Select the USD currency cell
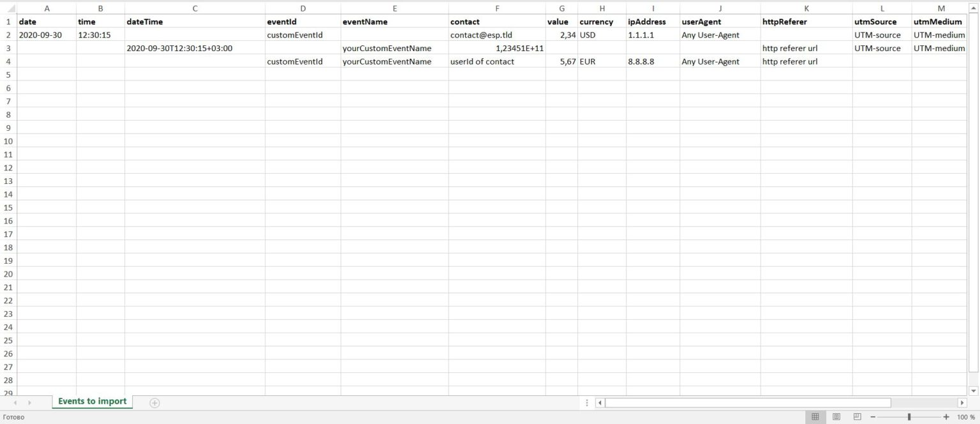 click(602, 35)
